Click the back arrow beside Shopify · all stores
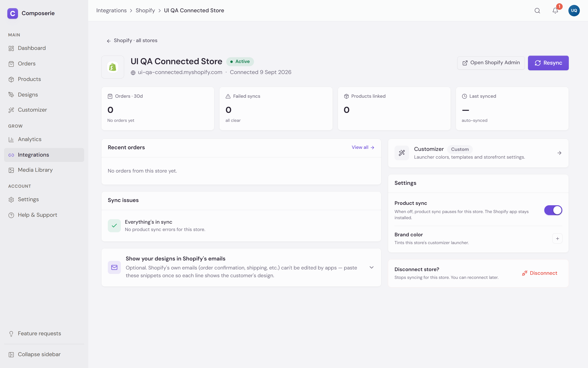The width and height of the screenshot is (588, 368). 109,41
